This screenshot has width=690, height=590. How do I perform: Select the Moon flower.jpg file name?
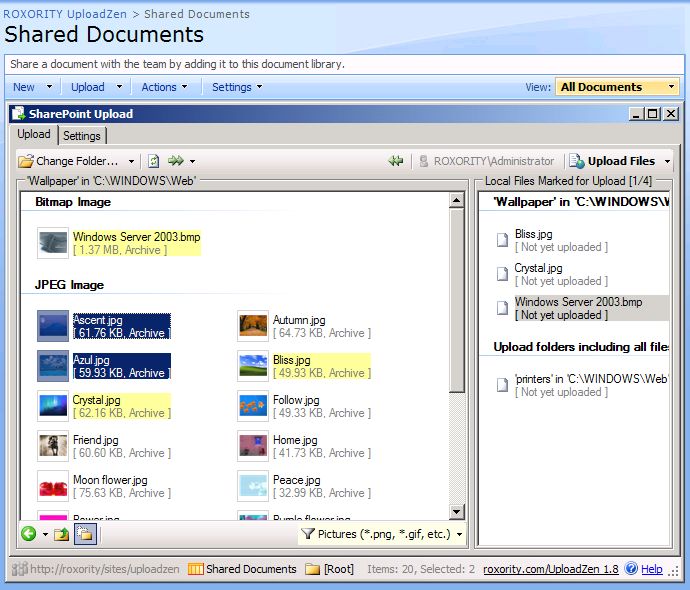(x=110, y=480)
